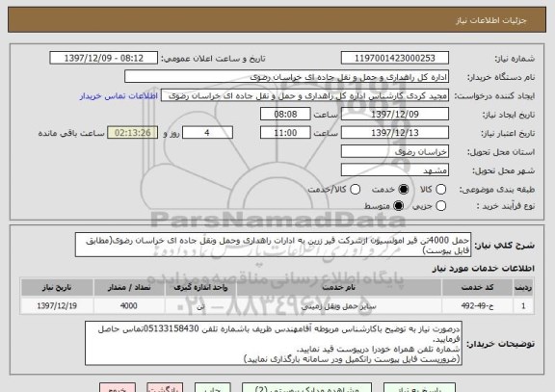
Task: Choose the متوسط purchase type radio
Action: point(398,206)
